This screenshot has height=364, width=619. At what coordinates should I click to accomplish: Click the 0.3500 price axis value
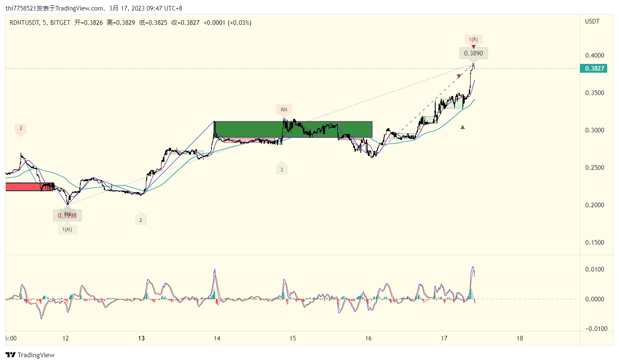pos(595,93)
